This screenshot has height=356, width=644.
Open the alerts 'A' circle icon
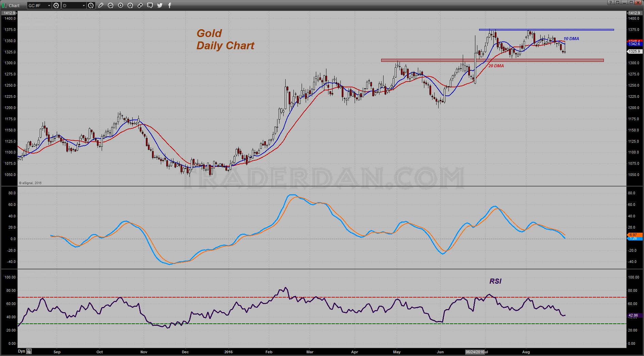tap(130, 5)
